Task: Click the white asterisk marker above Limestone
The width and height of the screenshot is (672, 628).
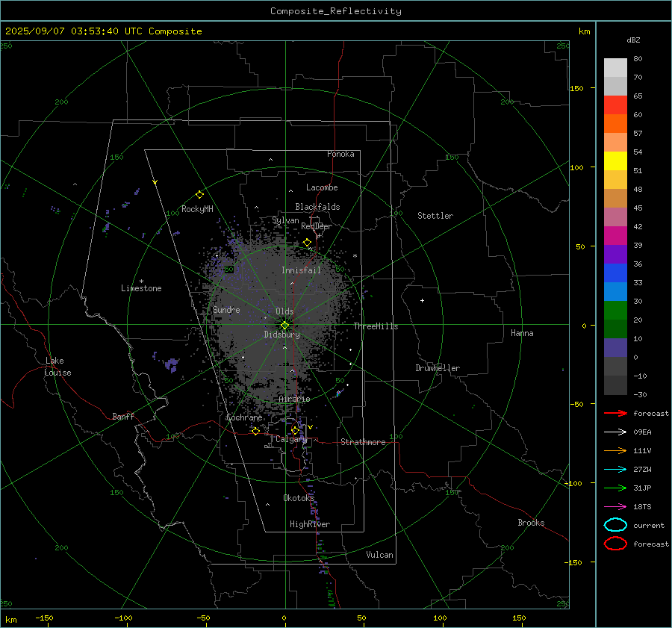Action: coord(141,282)
